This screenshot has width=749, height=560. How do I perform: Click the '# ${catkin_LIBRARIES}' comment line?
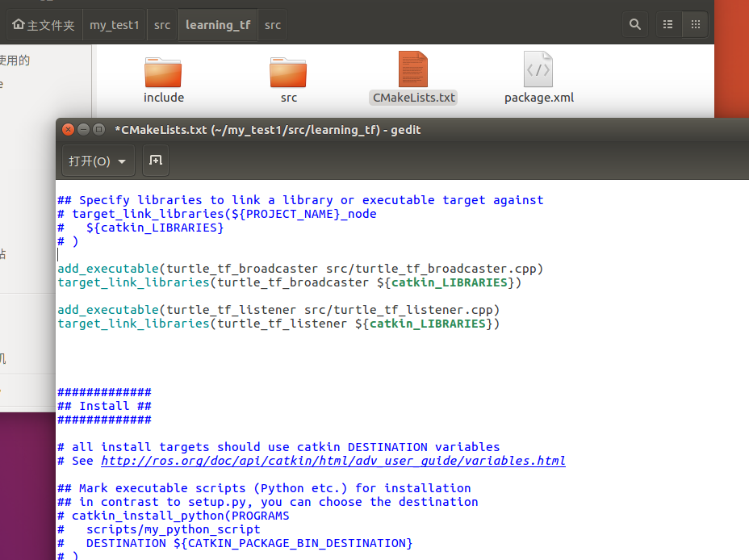click(140, 228)
